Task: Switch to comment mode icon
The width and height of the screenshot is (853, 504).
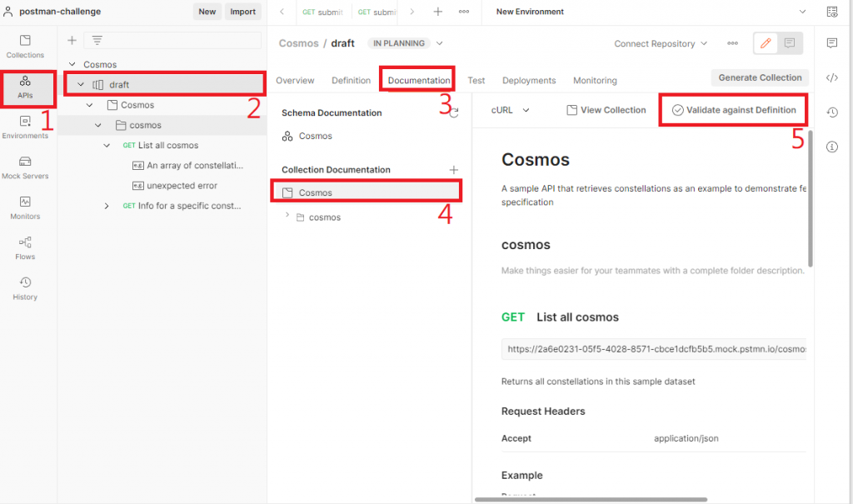Action: (790, 43)
